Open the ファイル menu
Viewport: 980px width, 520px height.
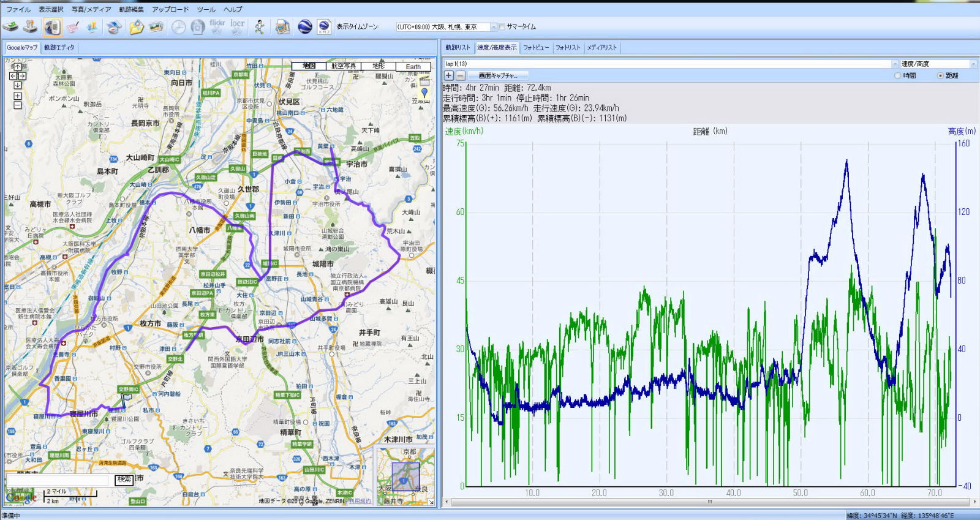coord(18,9)
